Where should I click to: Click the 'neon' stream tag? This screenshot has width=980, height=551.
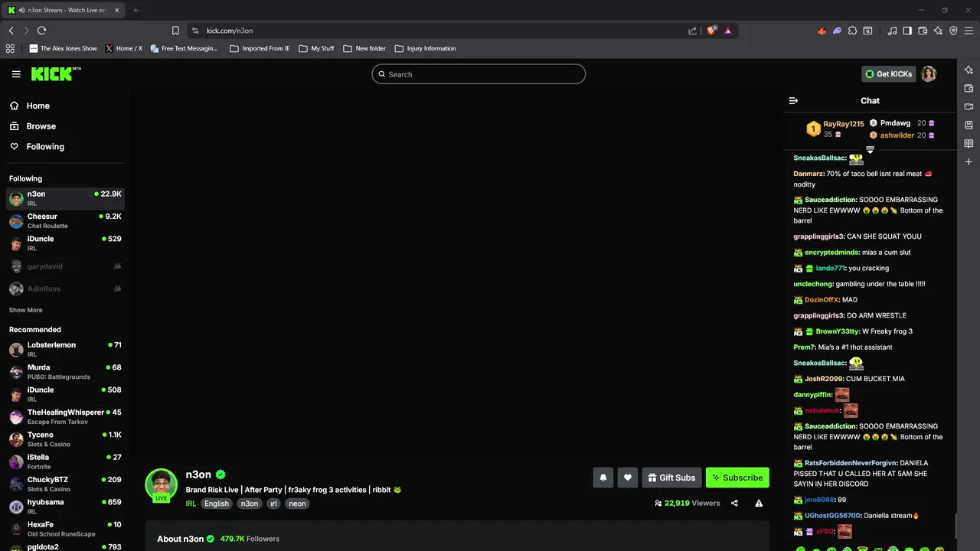click(x=297, y=504)
